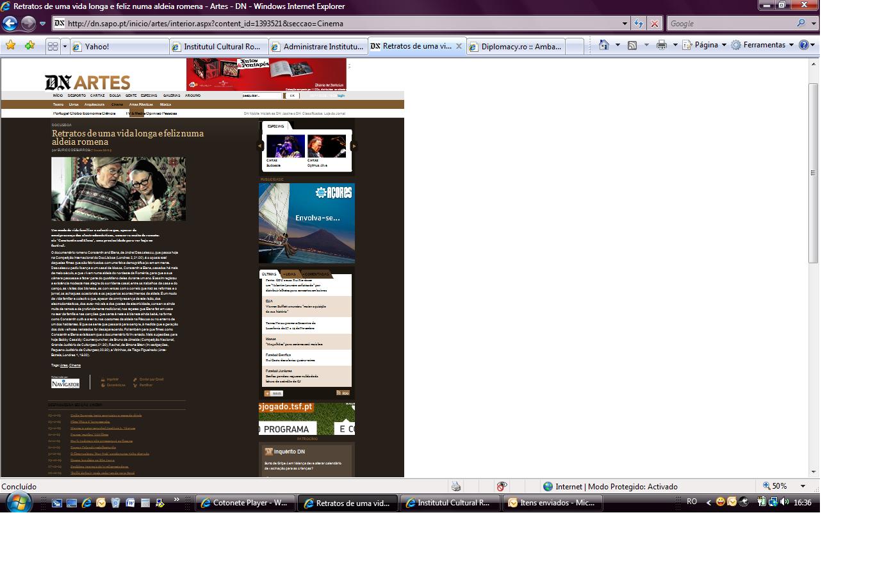Screen dimensions: 884x588
Task: Switch to the Institutul Cultural Ro... tab
Action: tap(218, 46)
